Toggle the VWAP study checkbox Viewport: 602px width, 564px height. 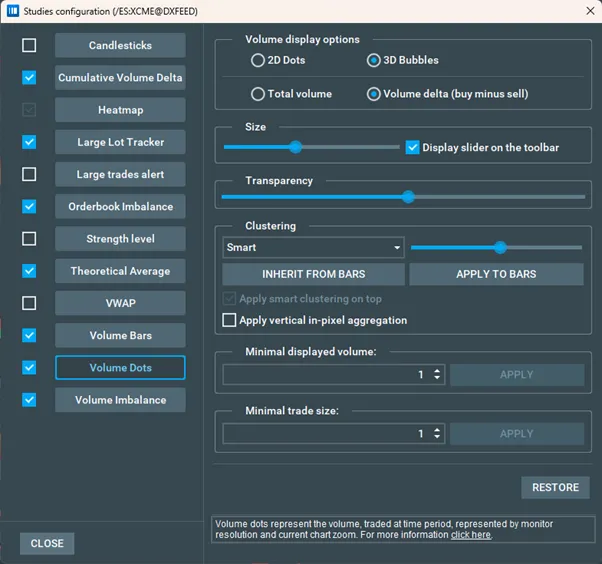click(x=29, y=303)
